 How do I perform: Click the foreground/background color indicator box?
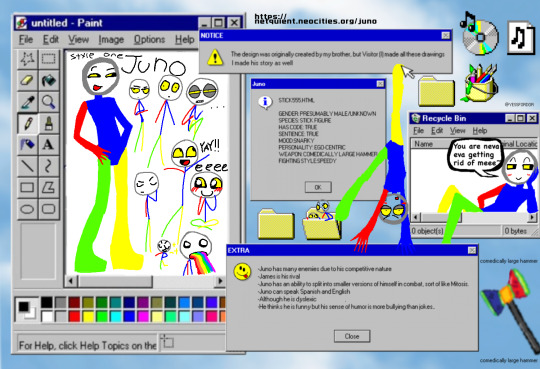(27, 309)
